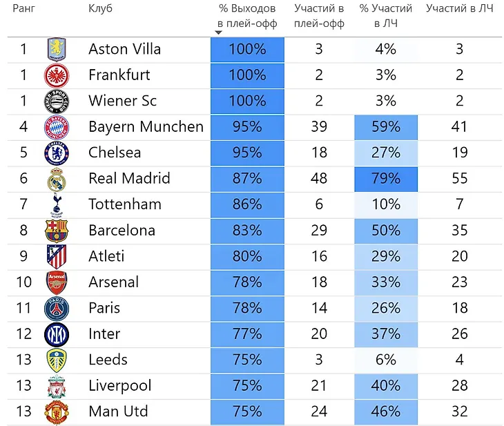The height and width of the screenshot is (426, 504).
Task: Click the Aston Villa club crest
Action: click(x=56, y=49)
